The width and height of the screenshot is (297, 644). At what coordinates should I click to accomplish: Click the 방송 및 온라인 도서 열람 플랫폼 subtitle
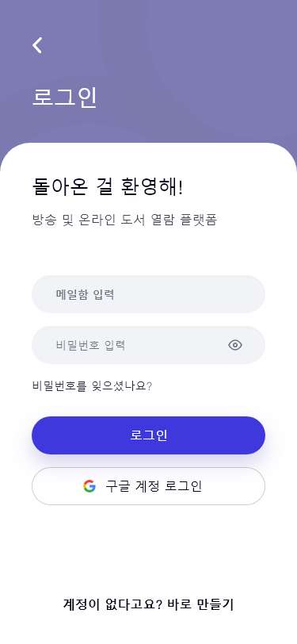(x=124, y=220)
